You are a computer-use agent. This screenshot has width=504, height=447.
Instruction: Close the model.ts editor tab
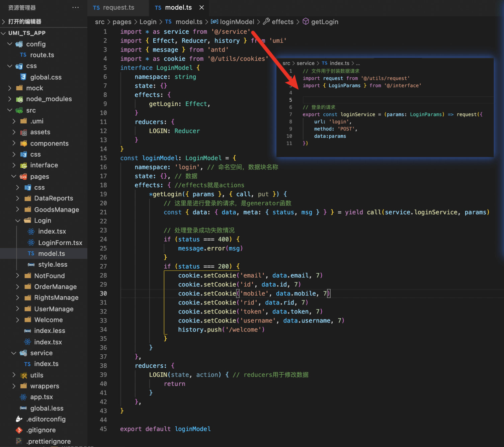coord(201,7)
